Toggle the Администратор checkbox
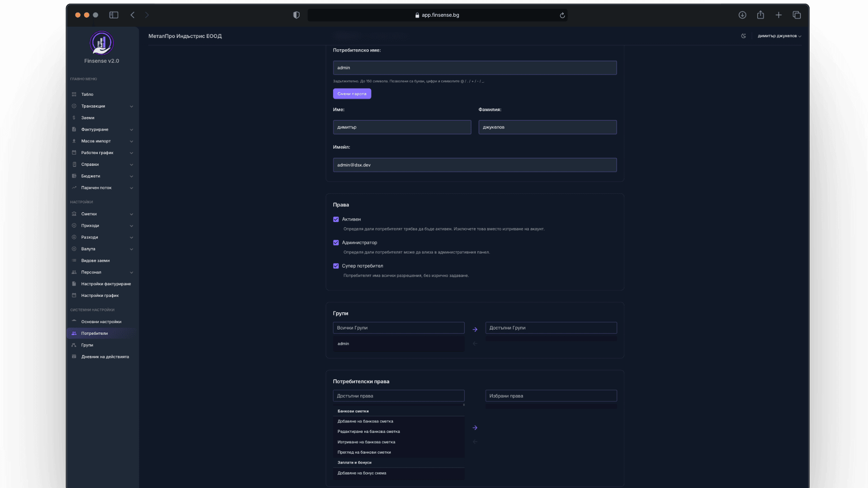Screen dimensions: 868x488 (336, 243)
